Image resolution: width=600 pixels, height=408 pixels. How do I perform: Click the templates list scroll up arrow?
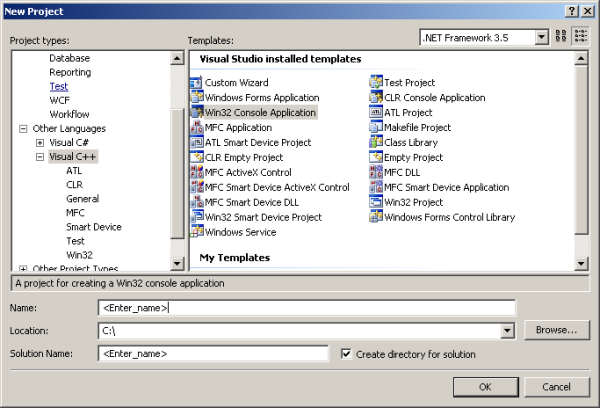(581, 58)
